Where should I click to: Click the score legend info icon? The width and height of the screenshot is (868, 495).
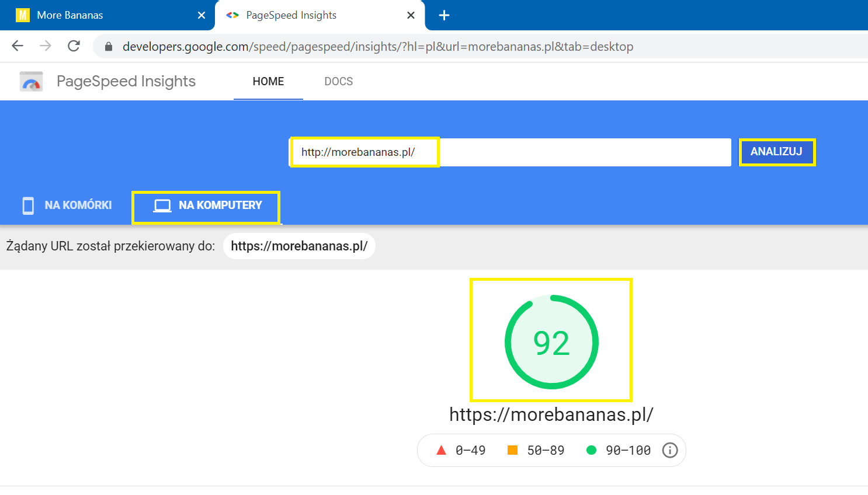pyautogui.click(x=669, y=450)
